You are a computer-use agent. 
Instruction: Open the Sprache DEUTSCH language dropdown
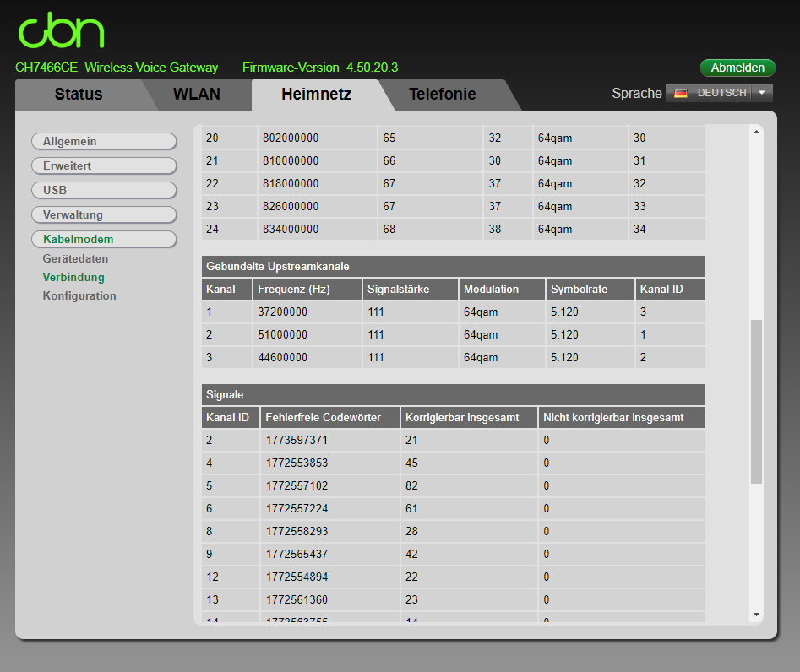[719, 94]
